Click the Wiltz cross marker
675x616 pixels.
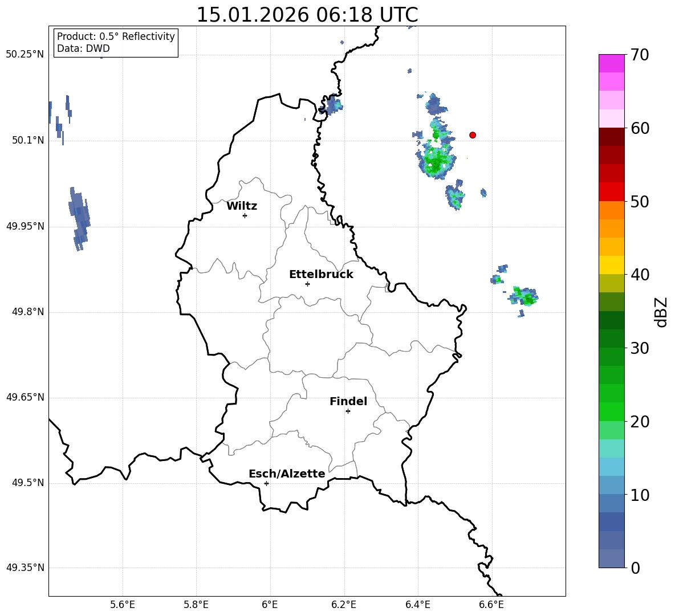tap(245, 215)
